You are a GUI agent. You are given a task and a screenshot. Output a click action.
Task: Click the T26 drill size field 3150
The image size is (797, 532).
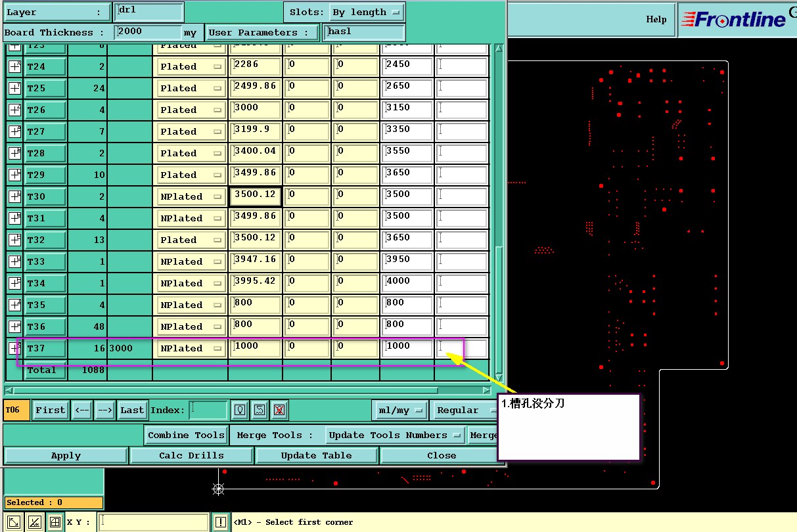click(407, 110)
